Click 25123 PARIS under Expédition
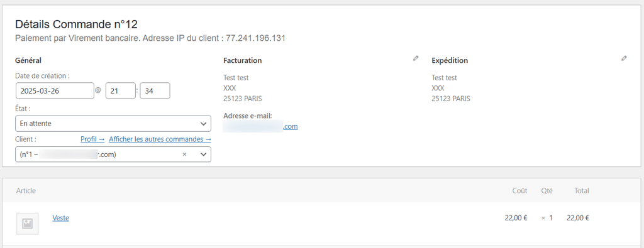644x248 pixels. (451, 99)
